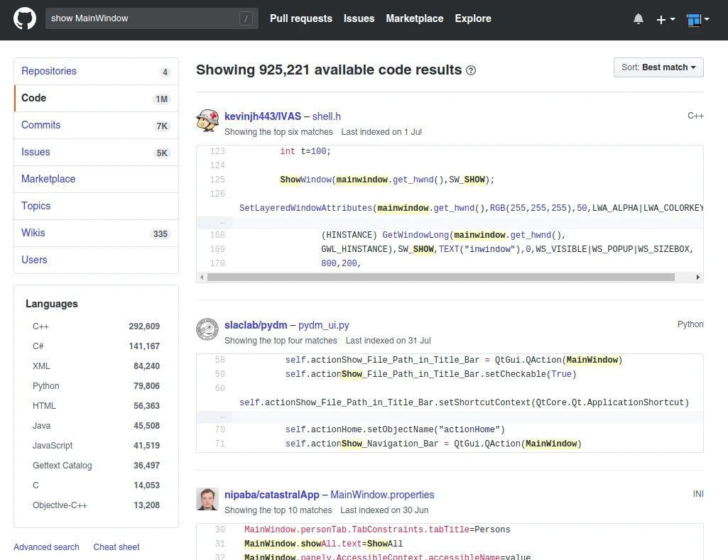Viewport: 728px width, 560px height.
Task: Open the pydm_ui.py file
Action: (x=324, y=325)
